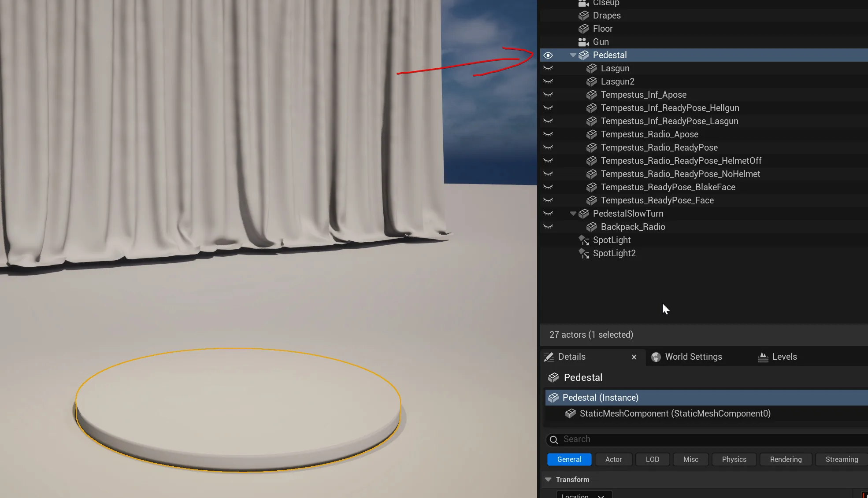
Task: Click the Tempestus_Radio_Apose mesh icon
Action: pos(592,134)
